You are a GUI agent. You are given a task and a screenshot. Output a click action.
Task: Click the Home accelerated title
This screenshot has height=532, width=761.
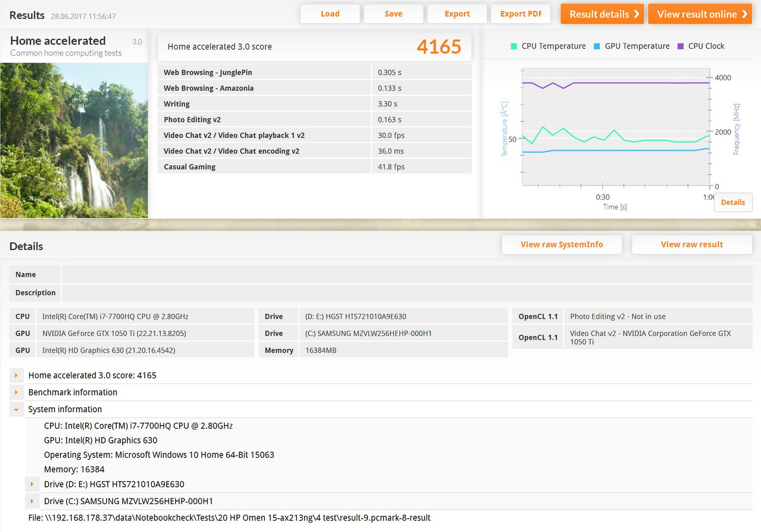58,41
